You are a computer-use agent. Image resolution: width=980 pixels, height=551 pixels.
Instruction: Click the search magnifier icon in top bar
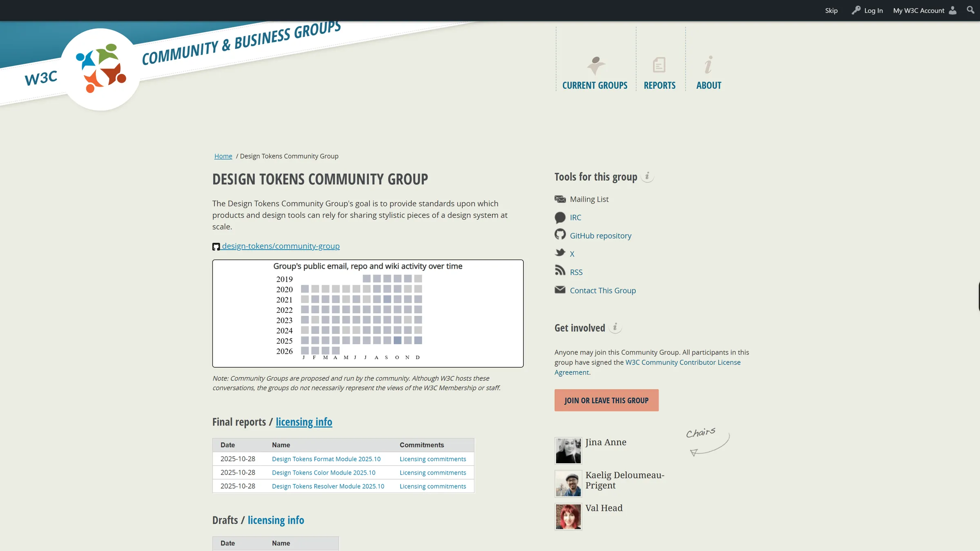click(971, 10)
